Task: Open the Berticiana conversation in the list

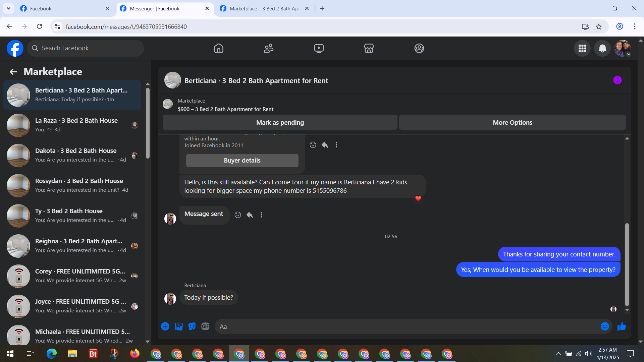Action: [x=72, y=95]
